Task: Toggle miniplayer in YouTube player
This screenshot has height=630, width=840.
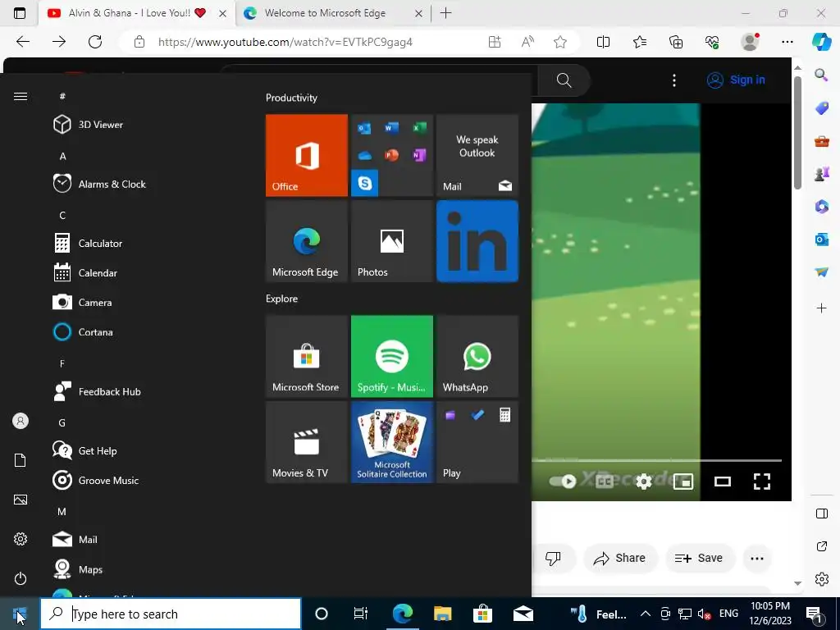Action: (x=683, y=481)
